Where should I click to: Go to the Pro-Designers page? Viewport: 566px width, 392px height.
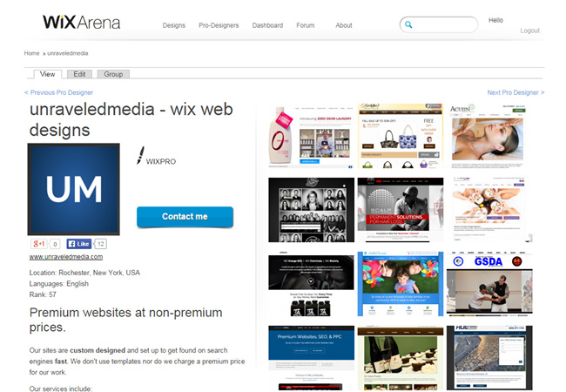219,25
